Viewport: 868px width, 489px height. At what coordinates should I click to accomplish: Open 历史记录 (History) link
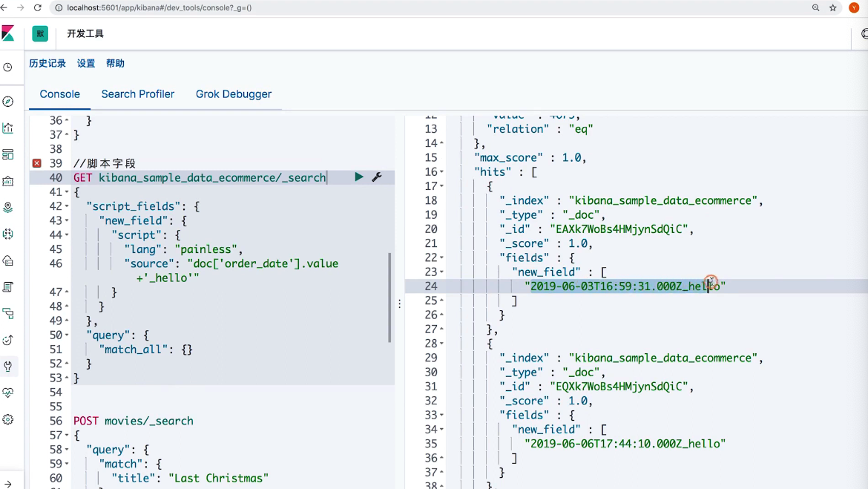47,64
